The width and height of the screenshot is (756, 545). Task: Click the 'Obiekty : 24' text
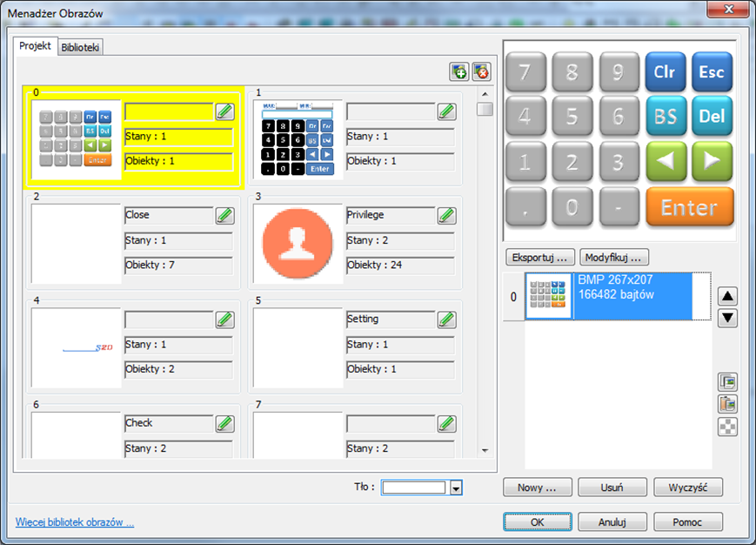point(375,265)
